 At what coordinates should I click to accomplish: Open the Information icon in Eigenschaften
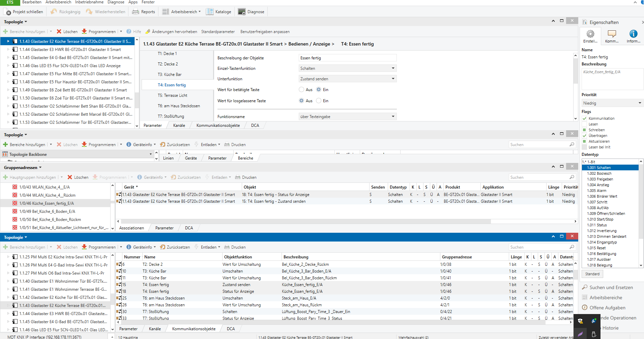pyautogui.click(x=633, y=34)
